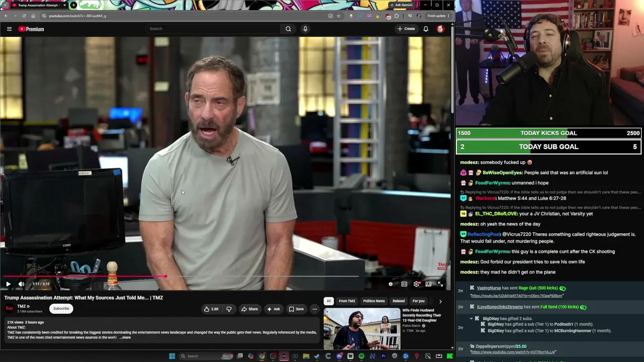Dislike the TMZ video

(x=229, y=309)
